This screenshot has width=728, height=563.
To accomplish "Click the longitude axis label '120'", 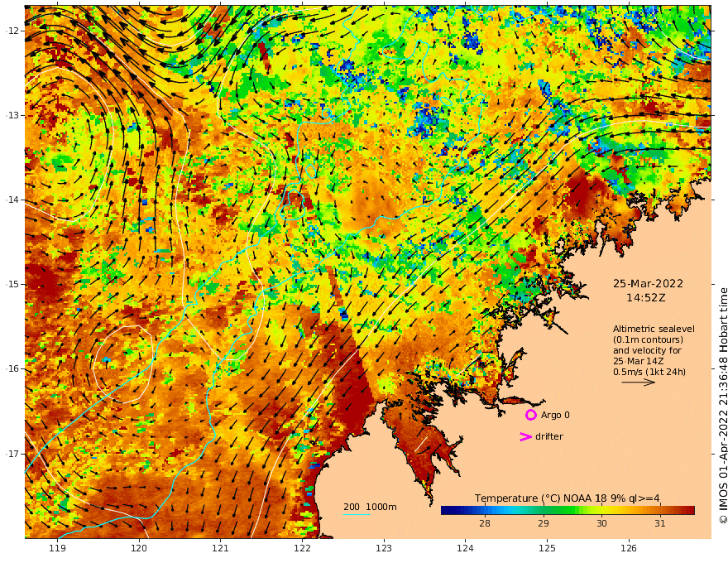I will (139, 548).
